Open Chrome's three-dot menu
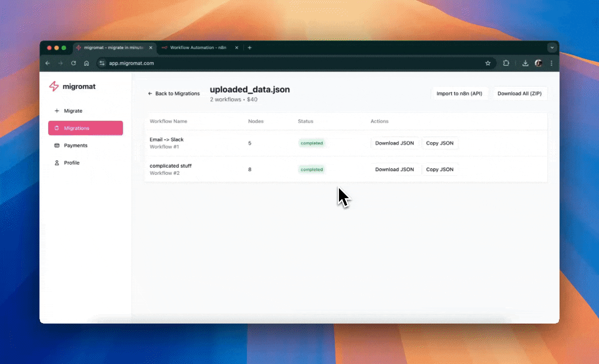This screenshot has height=364, width=599. point(551,63)
